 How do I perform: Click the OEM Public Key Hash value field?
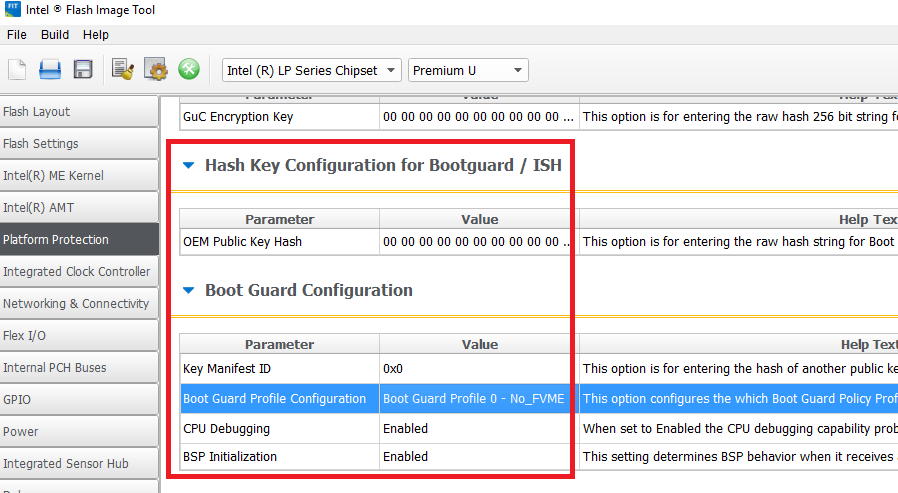click(x=478, y=241)
